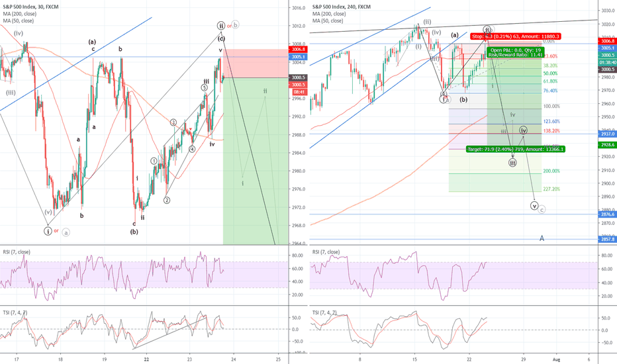This screenshot has width=617, height=364.
Task: Click date 29 on right time axis
Action: (523, 359)
